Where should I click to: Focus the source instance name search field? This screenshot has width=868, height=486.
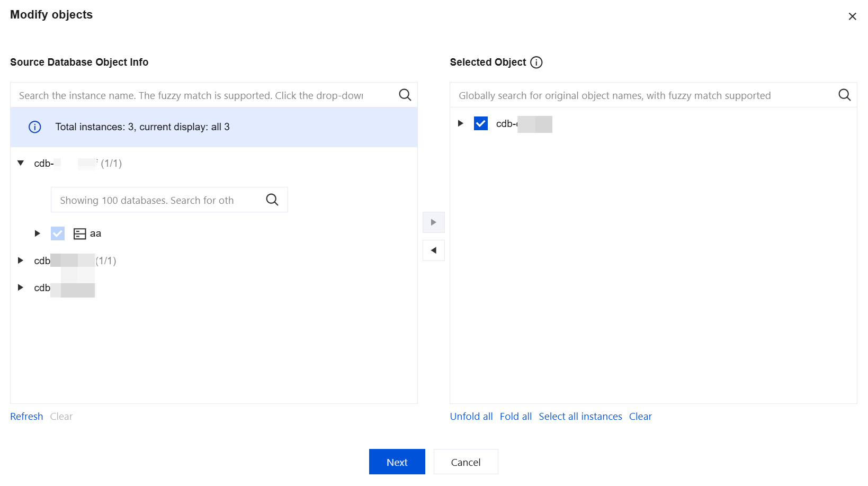[x=201, y=95]
